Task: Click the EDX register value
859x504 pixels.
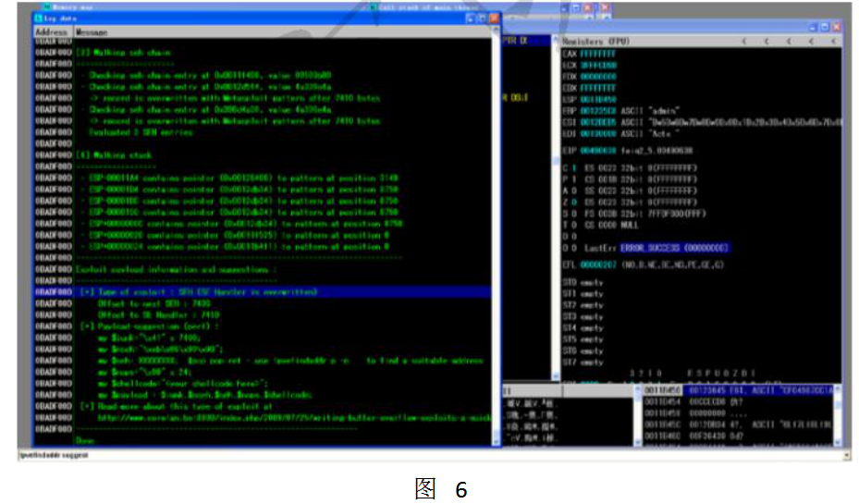Action: [597, 77]
